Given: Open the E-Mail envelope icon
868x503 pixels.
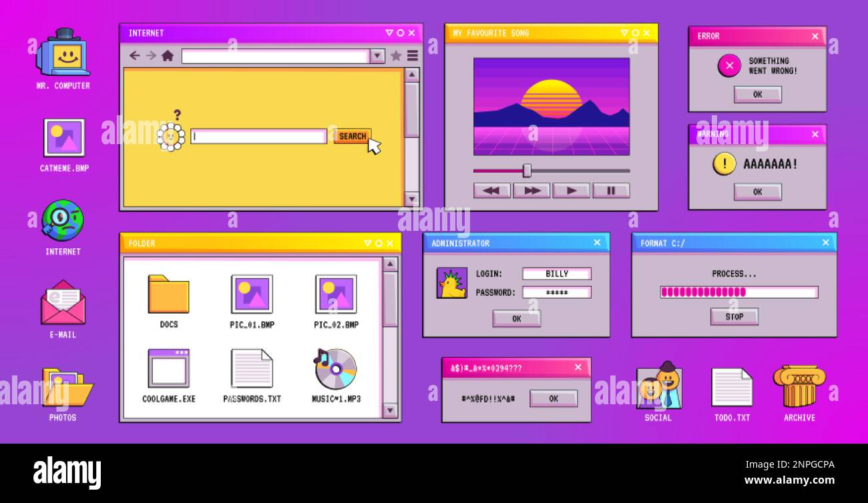Looking at the screenshot, I should (63, 303).
